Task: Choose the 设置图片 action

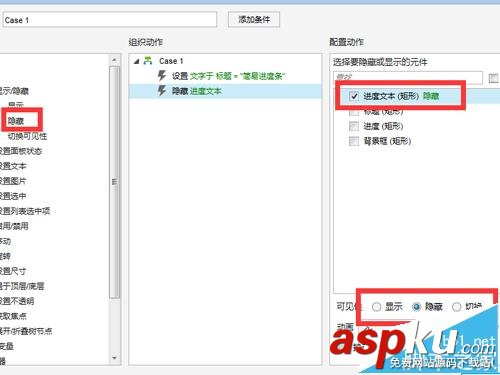Action: tap(13, 181)
